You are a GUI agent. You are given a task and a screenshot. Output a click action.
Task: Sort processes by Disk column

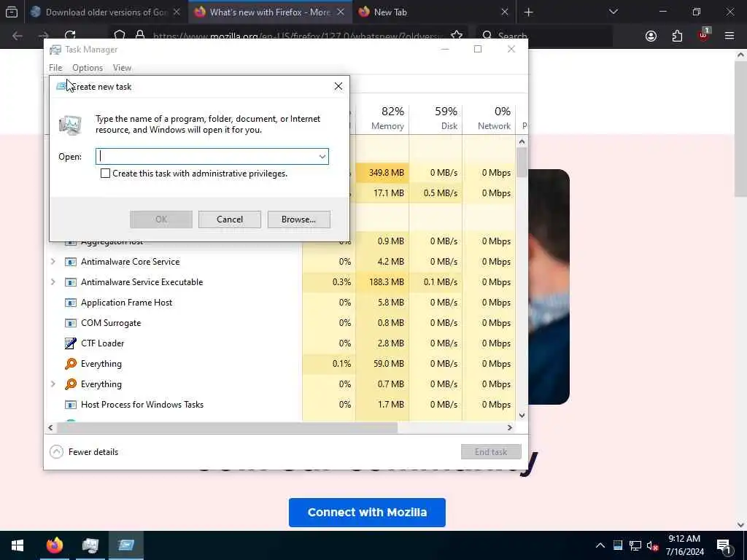[436, 118]
